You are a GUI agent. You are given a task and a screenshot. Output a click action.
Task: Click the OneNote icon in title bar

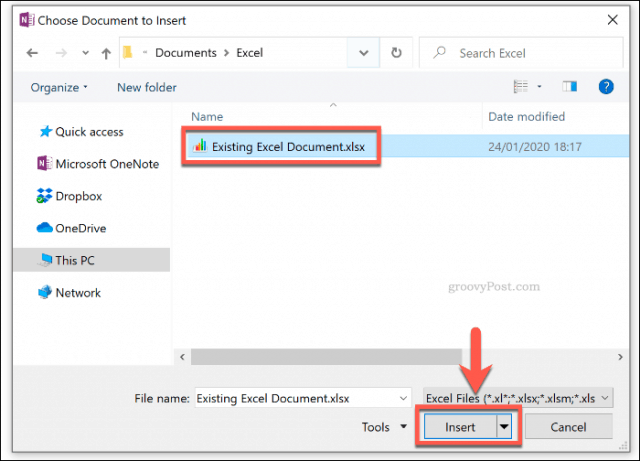pos(27,20)
